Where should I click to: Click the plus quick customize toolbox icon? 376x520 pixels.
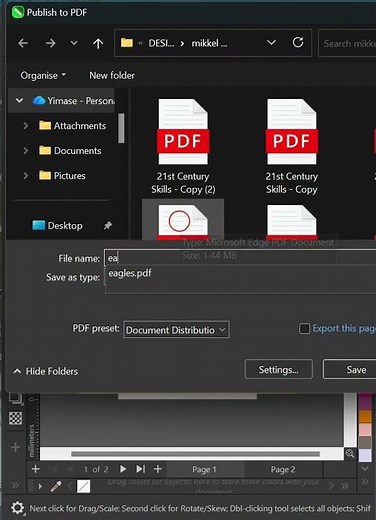(16, 447)
